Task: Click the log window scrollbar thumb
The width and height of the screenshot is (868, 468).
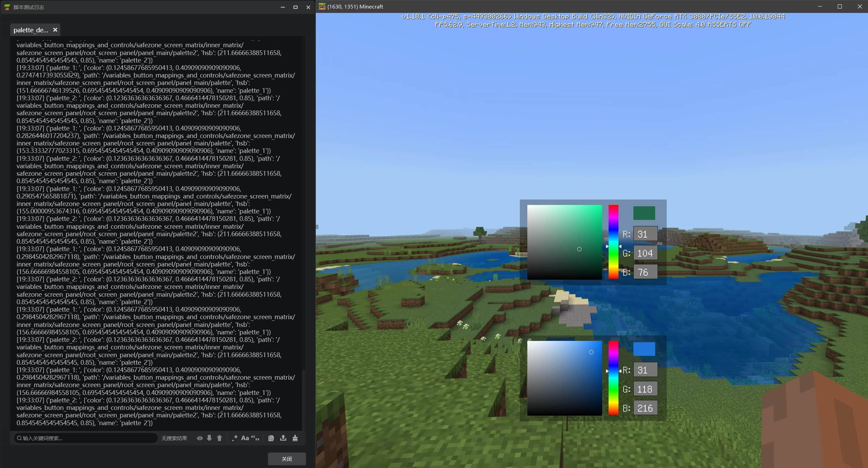Action: click(304, 400)
